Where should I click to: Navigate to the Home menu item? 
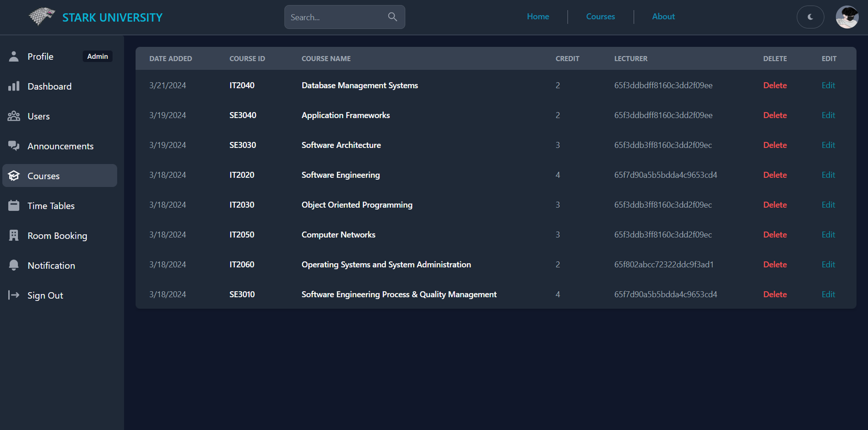point(538,17)
